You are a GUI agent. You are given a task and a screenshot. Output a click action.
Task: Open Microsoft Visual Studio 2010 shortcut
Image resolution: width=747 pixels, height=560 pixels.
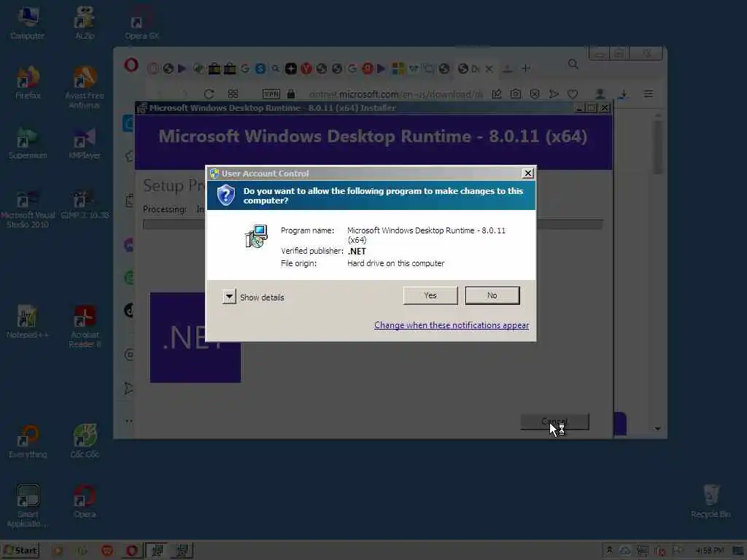coord(28,209)
